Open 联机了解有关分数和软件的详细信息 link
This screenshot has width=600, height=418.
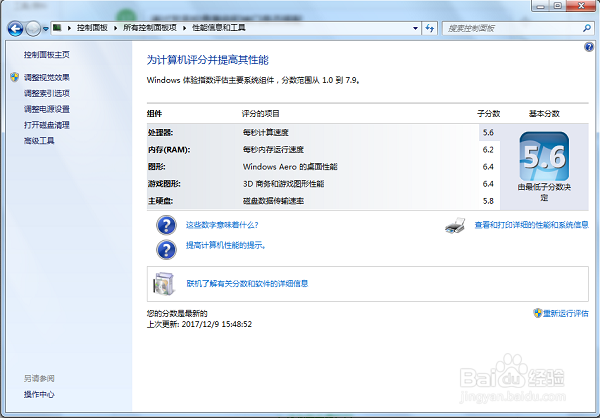pyautogui.click(x=247, y=284)
